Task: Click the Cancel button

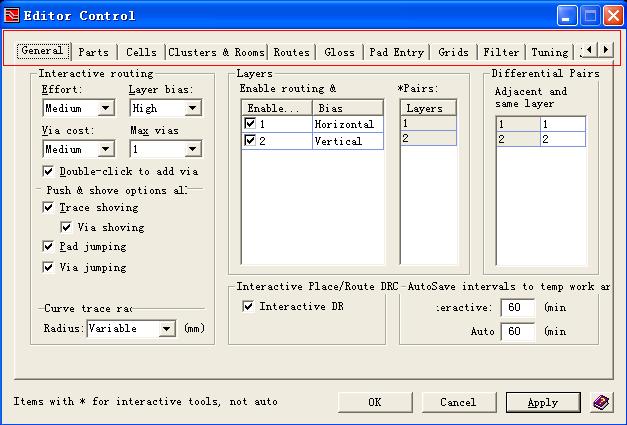Action: 458,402
